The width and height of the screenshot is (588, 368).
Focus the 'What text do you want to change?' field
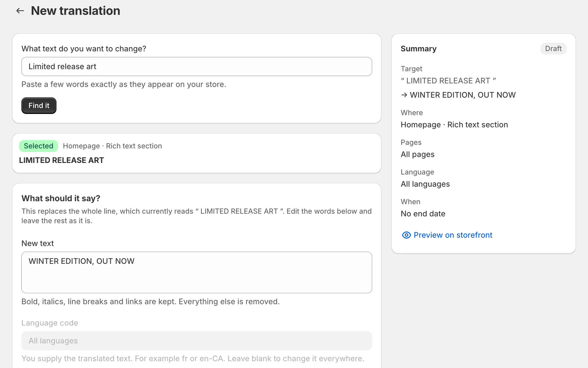(x=197, y=67)
